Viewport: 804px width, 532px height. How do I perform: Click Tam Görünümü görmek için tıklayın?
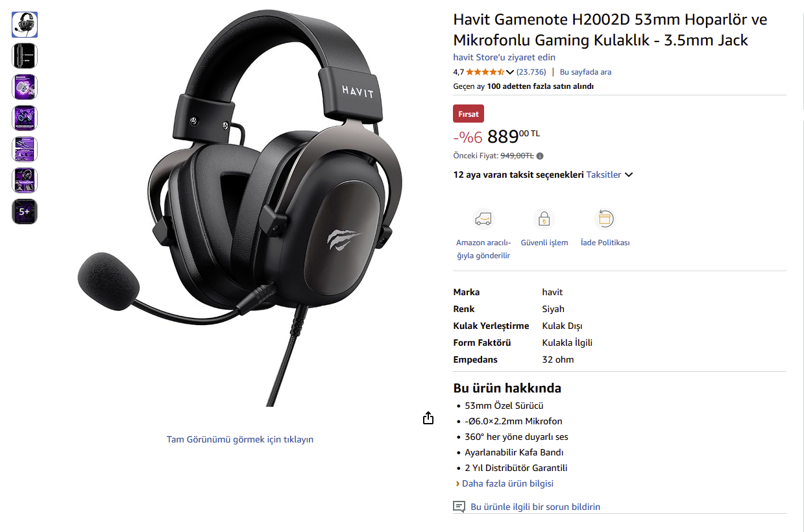point(240,439)
